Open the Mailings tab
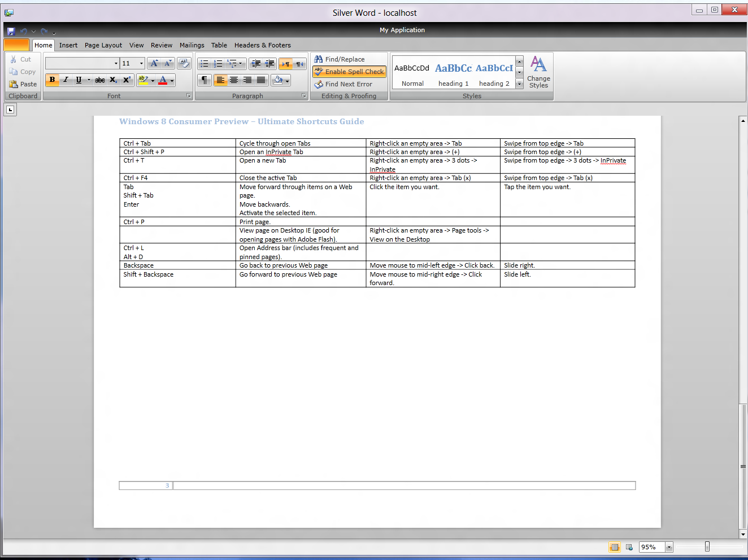This screenshot has width=748, height=560. pos(192,45)
